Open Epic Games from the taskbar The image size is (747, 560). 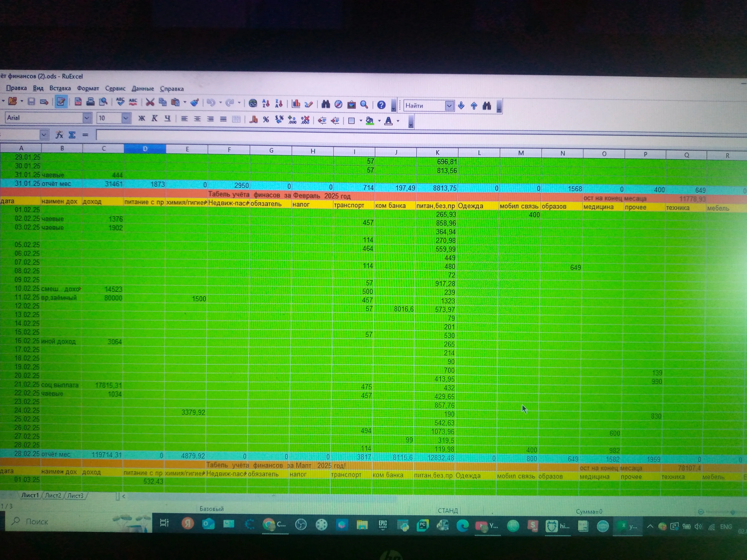(x=383, y=524)
